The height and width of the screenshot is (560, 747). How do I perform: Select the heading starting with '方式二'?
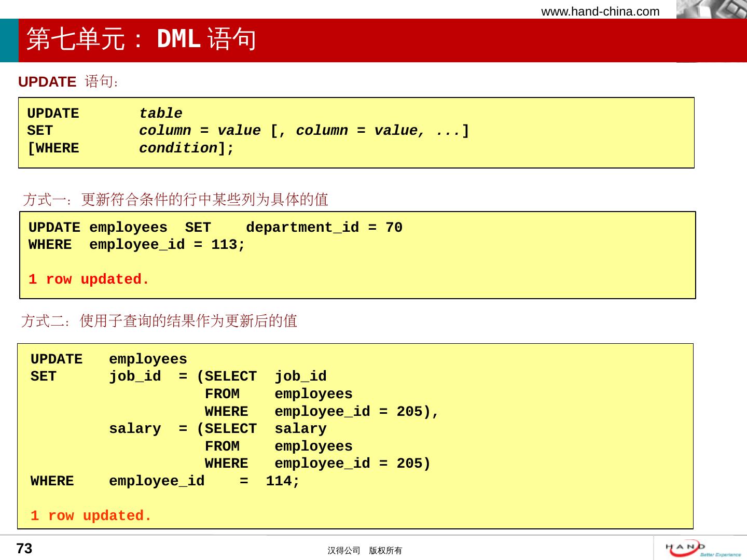pos(159,321)
